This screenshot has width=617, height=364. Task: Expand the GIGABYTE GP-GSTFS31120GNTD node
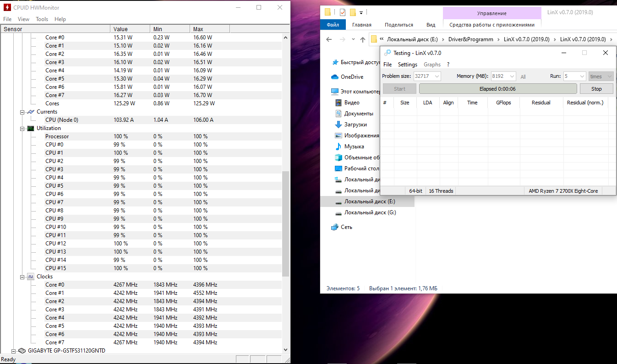(x=13, y=351)
